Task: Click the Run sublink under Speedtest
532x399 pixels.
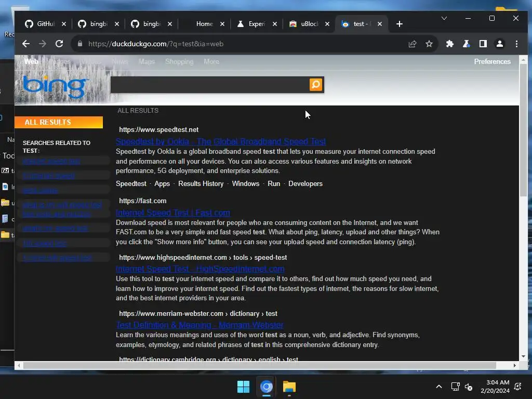Action: 274,183
